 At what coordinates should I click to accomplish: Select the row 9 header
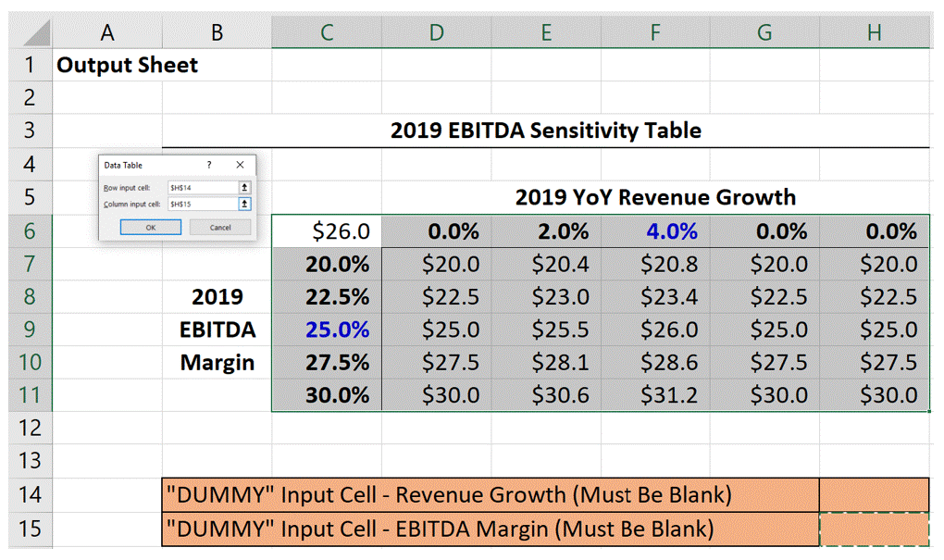click(x=30, y=330)
